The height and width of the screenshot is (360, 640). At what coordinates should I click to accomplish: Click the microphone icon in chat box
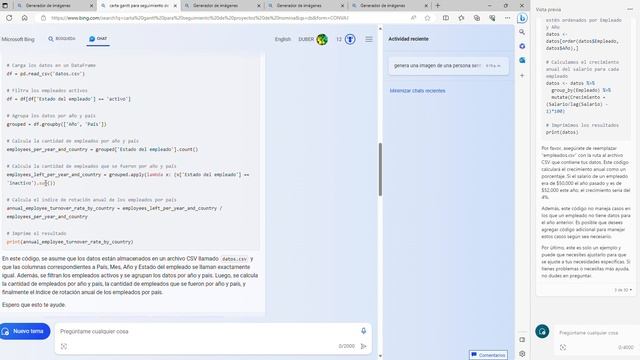coord(363,331)
